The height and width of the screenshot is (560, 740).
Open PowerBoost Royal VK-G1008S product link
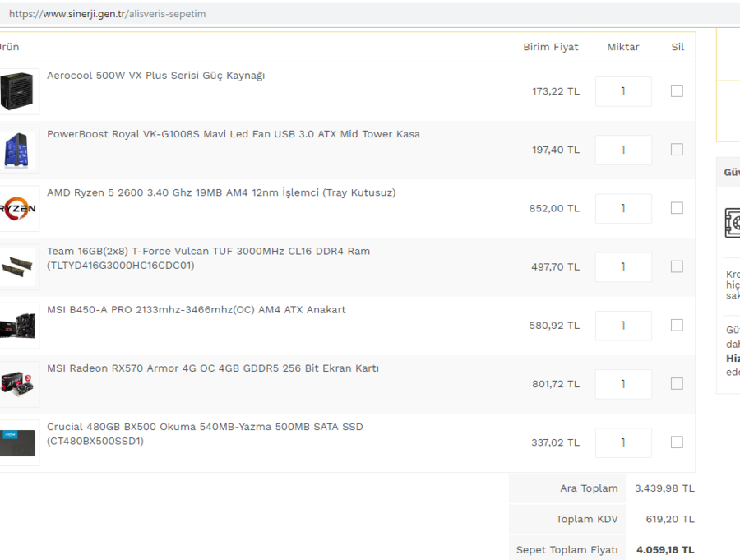click(234, 134)
